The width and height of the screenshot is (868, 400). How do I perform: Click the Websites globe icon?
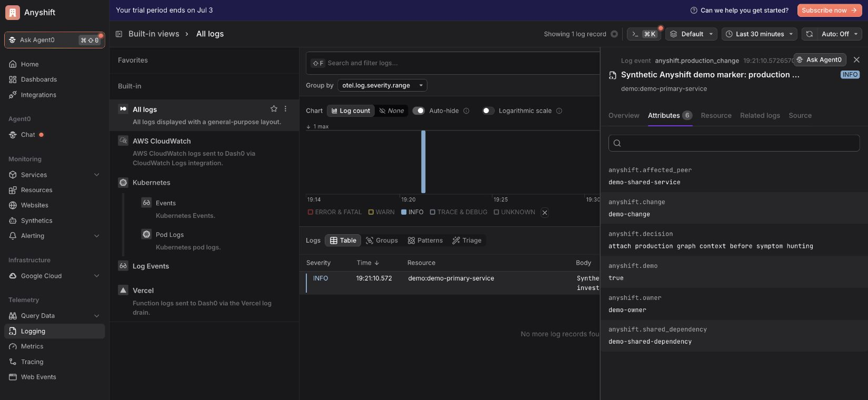click(13, 205)
